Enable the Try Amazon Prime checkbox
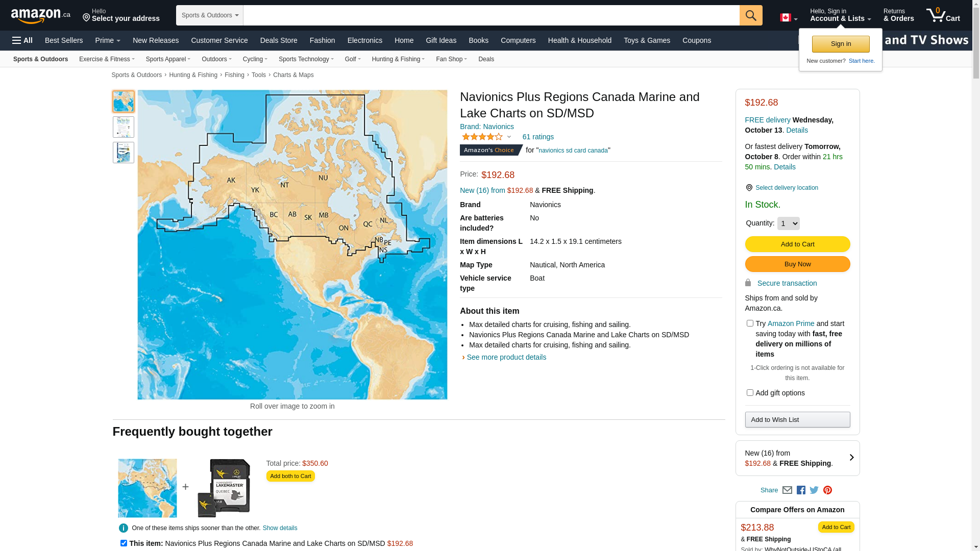This screenshot has height=551, width=980. (750, 323)
